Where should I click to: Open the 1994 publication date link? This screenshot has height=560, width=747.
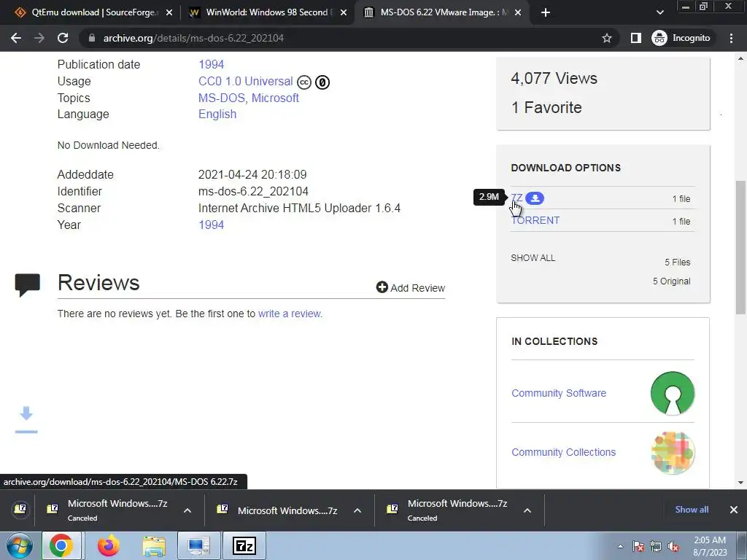click(x=211, y=64)
